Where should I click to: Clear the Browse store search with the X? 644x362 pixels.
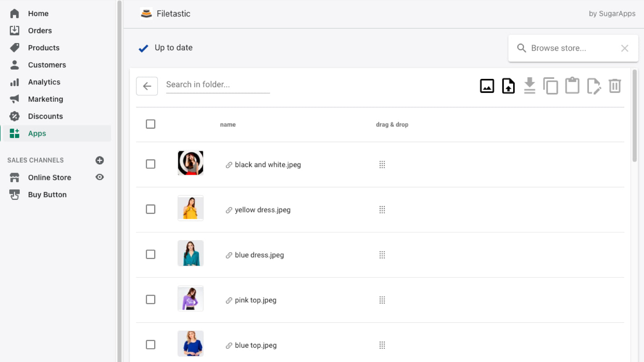[x=625, y=48]
